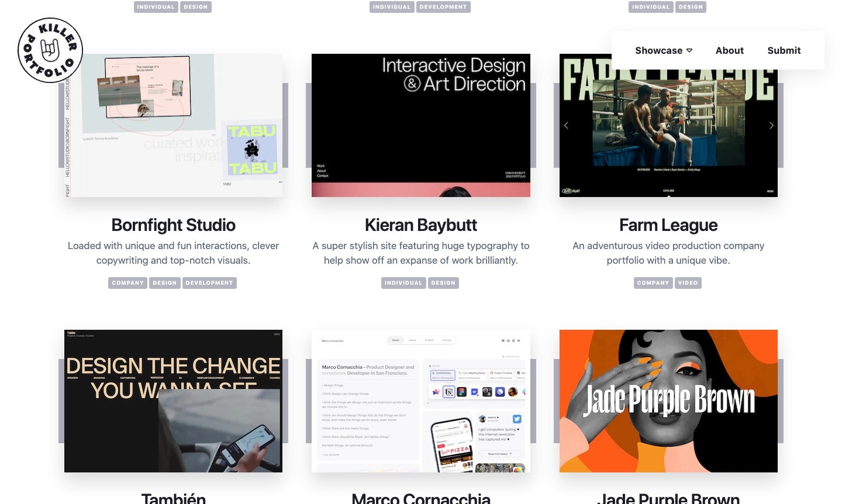The width and height of the screenshot is (842, 504).
Task: Click the Bornfight Studio title link
Action: [x=174, y=225]
